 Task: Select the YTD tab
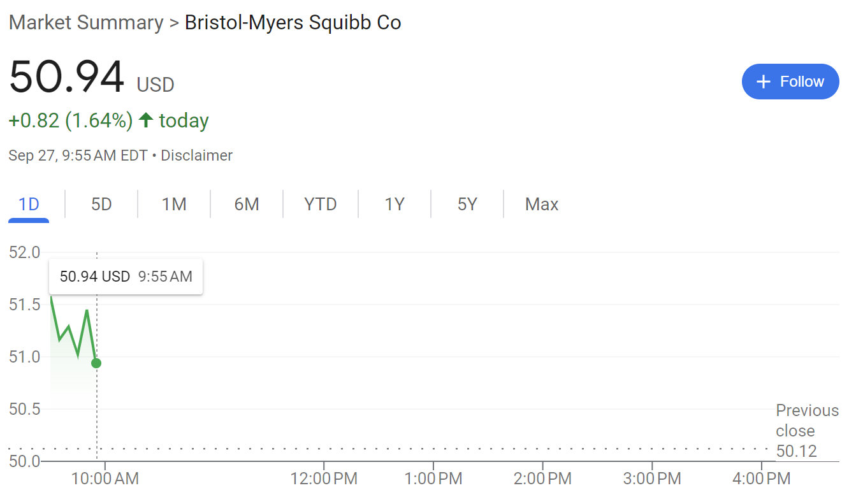tap(320, 205)
